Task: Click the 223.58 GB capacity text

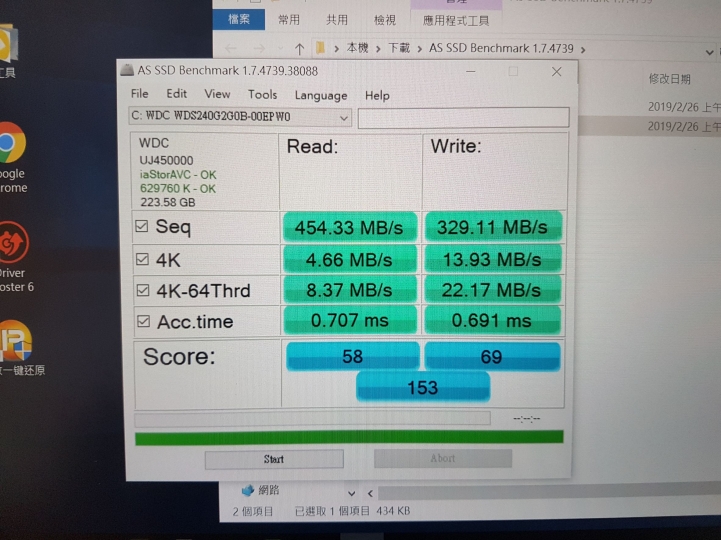Action: click(167, 202)
